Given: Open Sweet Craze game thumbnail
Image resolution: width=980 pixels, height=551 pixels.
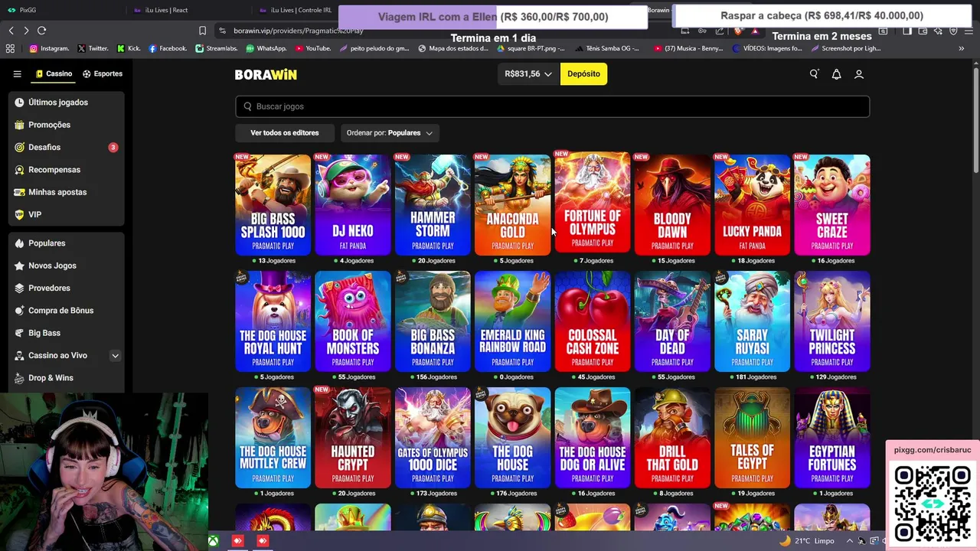Looking at the screenshot, I should point(832,205).
